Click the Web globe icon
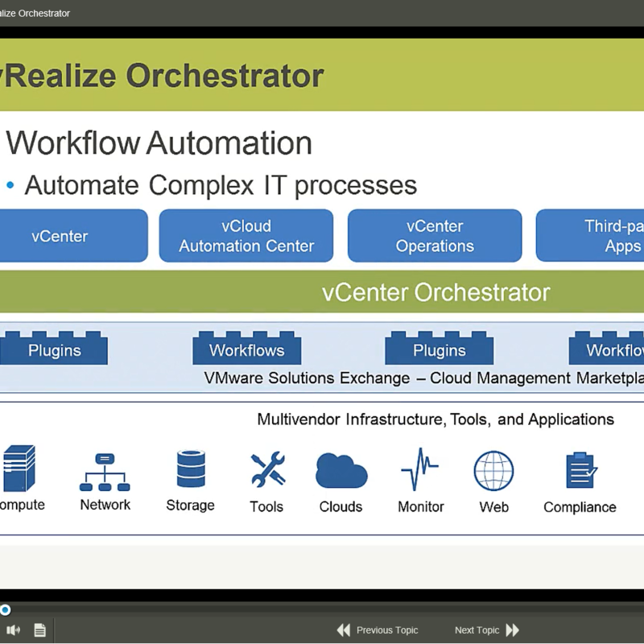This screenshot has width=644, height=644. coord(493,471)
